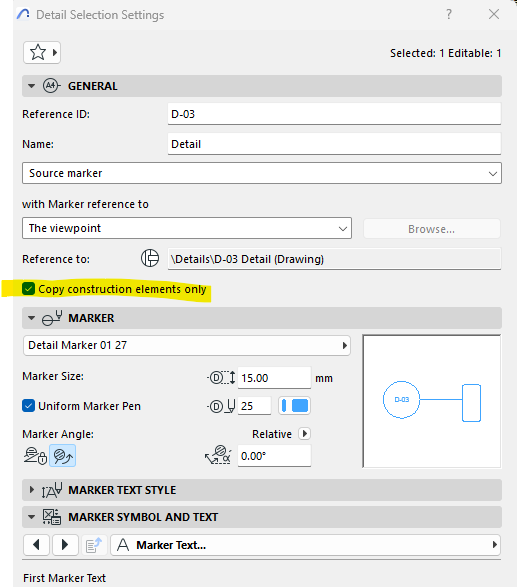
Task: Click the First Marker Text label
Action: coord(64,578)
